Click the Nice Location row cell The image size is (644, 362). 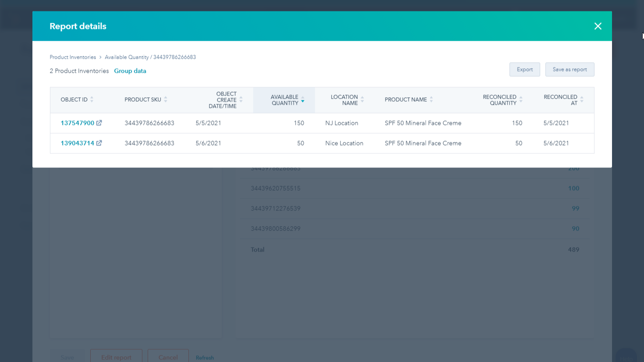[x=344, y=143]
